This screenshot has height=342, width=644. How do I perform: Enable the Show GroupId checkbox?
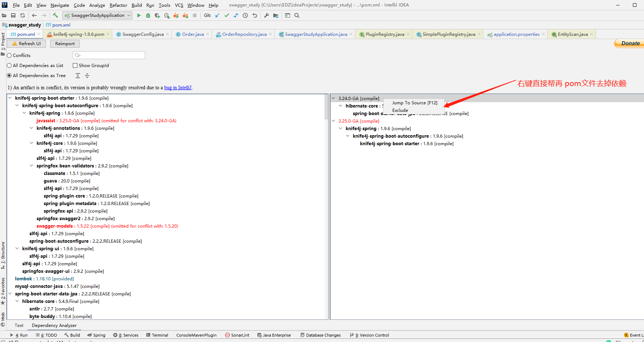[x=75, y=65]
